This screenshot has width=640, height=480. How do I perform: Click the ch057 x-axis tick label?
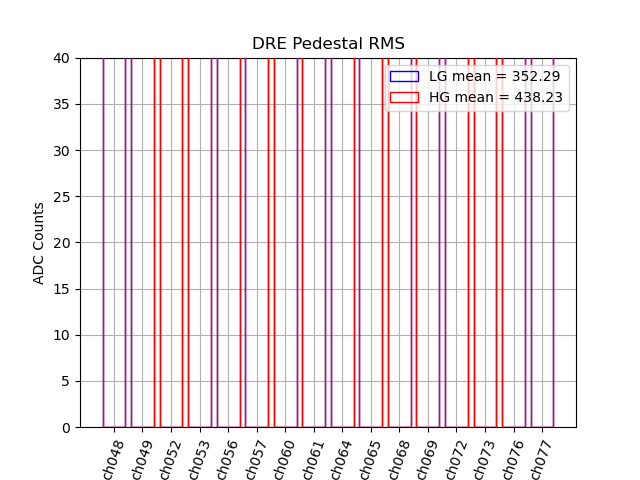pyautogui.click(x=256, y=459)
